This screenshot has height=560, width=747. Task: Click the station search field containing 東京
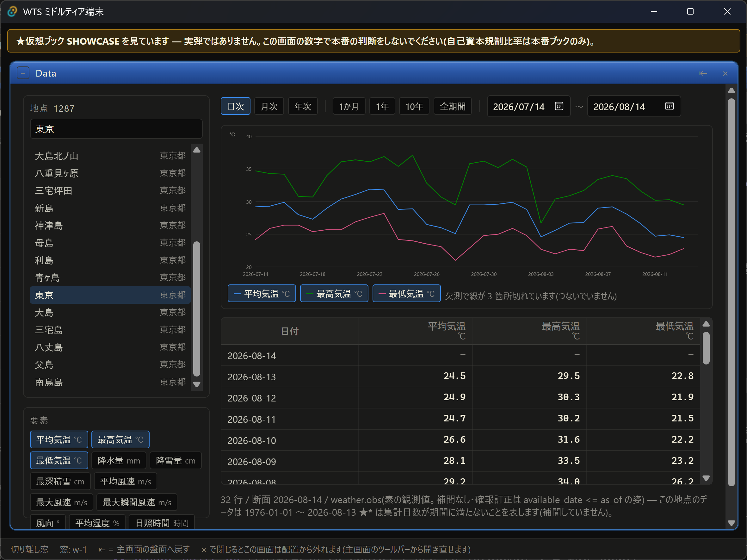(116, 129)
